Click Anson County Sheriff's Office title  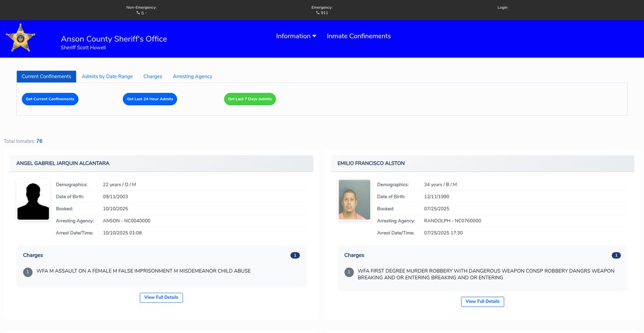pos(114,39)
